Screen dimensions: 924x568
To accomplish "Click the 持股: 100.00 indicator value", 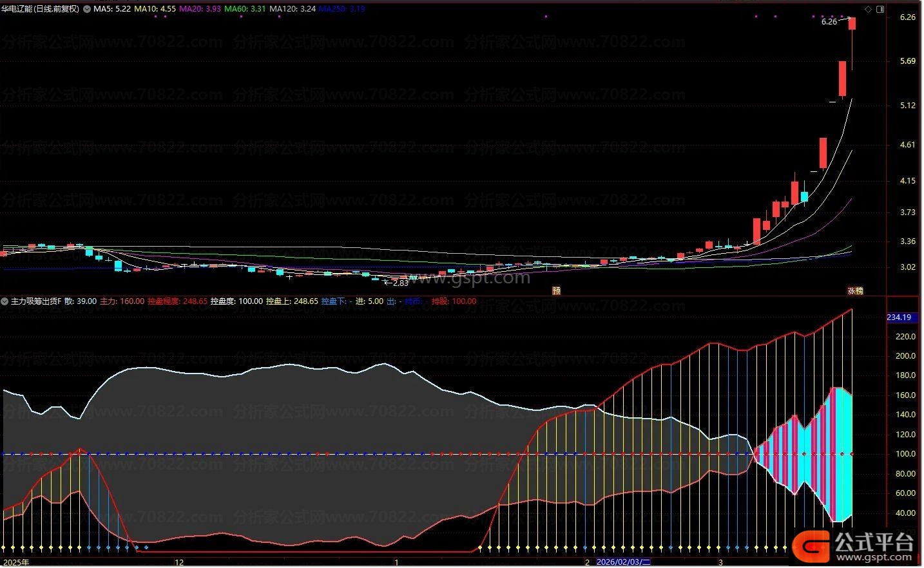I will (x=454, y=301).
